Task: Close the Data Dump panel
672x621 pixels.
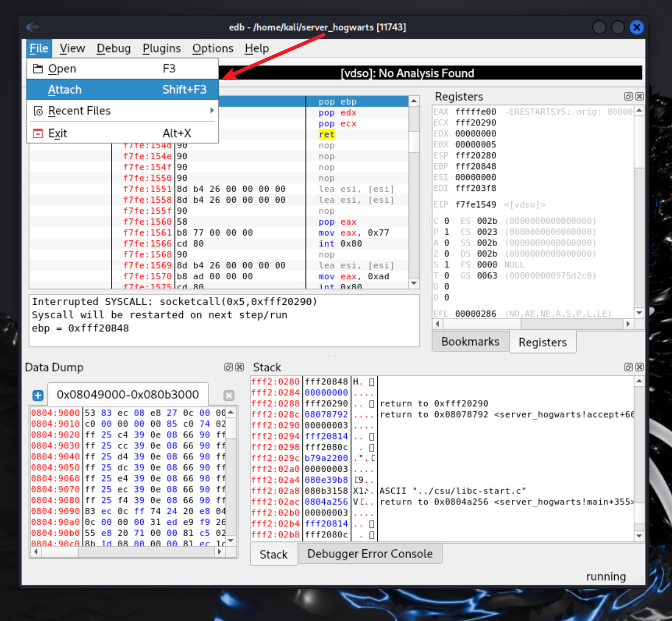Action: [x=240, y=367]
